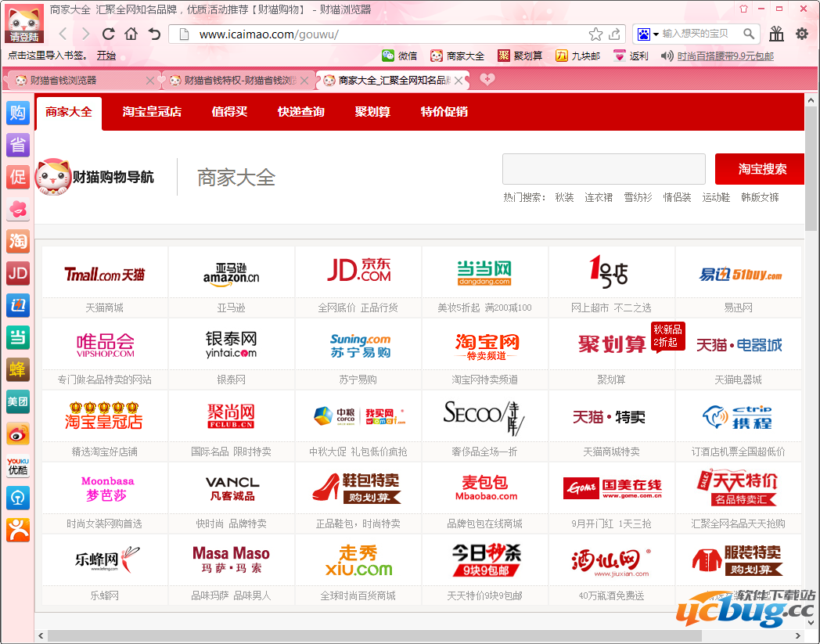
Task: Click the browser home icon
Action: [x=131, y=34]
